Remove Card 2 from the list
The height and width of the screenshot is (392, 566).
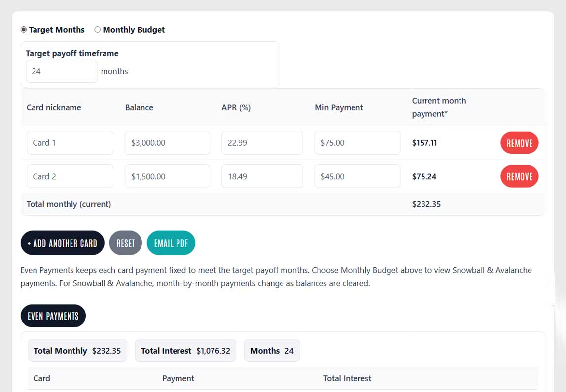519,176
